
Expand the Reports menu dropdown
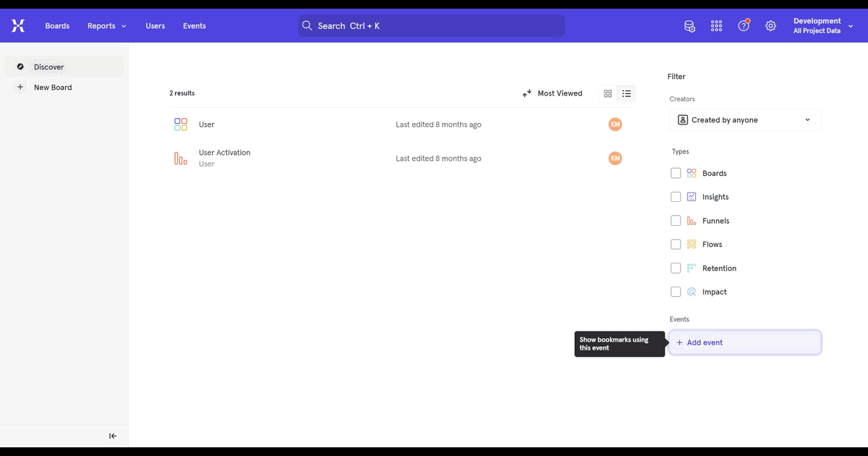(107, 26)
